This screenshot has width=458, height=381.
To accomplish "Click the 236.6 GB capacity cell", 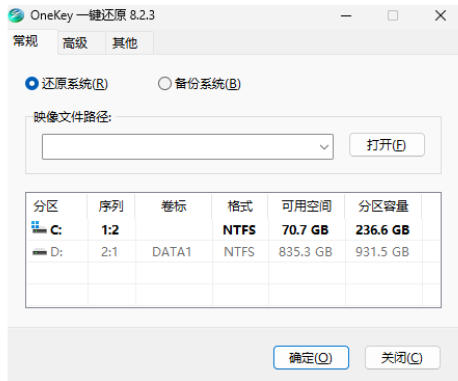I will click(382, 230).
